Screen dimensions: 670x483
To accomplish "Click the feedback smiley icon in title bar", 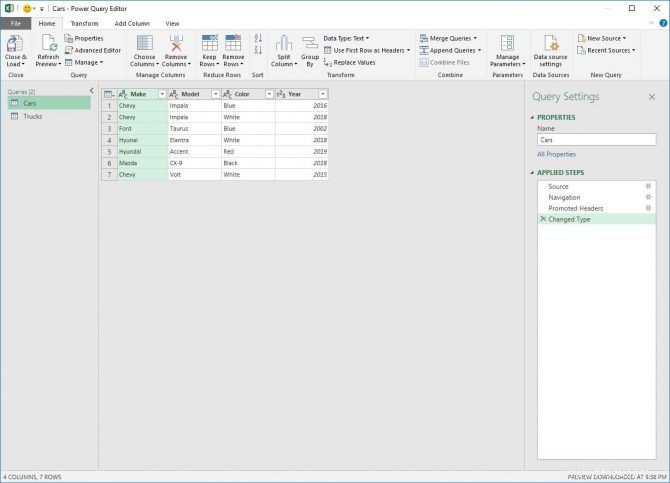I will pos(27,9).
